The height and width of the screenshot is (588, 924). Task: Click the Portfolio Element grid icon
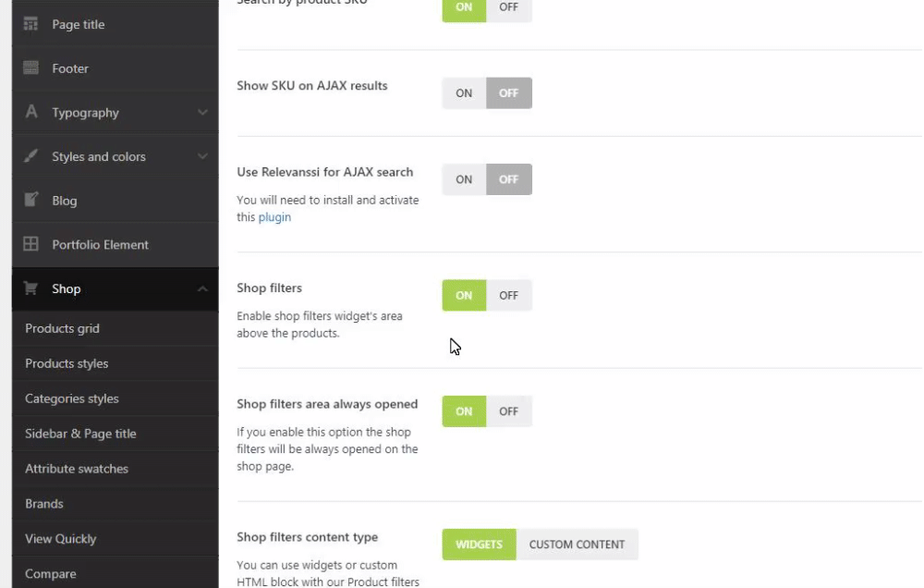coord(30,244)
